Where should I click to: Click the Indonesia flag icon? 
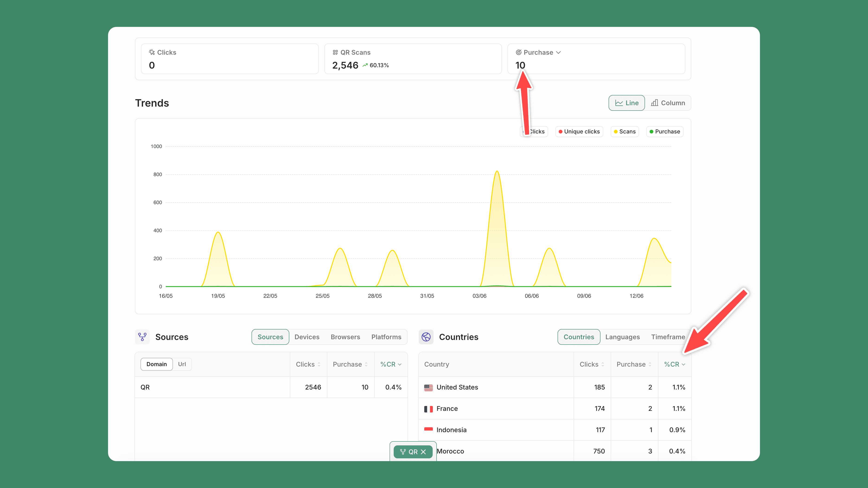coord(428,430)
